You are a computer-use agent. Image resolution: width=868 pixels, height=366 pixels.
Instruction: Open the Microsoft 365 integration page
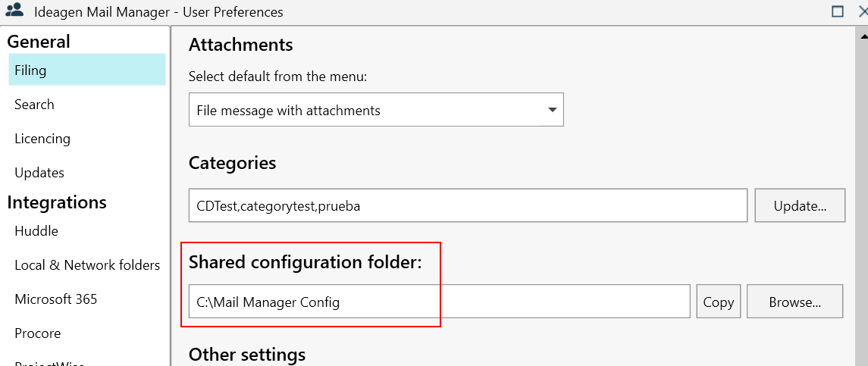click(56, 299)
